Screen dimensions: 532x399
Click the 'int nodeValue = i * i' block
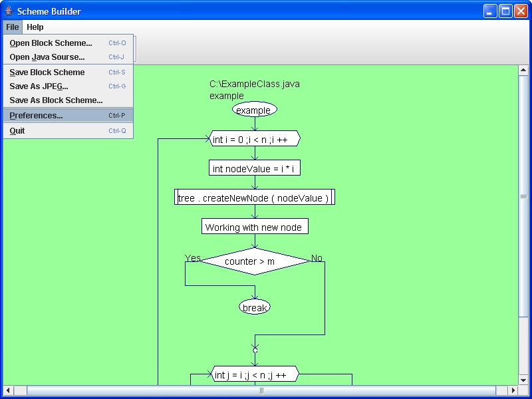pos(255,168)
